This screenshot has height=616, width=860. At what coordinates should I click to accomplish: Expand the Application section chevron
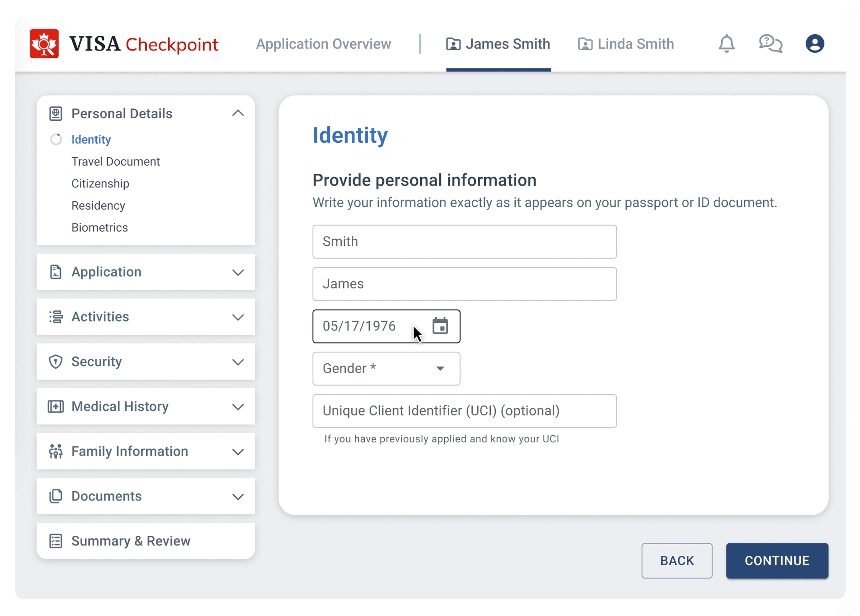tap(238, 272)
